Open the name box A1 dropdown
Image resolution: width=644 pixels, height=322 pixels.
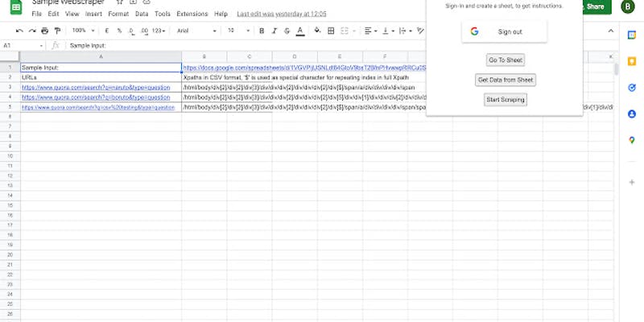(41, 46)
